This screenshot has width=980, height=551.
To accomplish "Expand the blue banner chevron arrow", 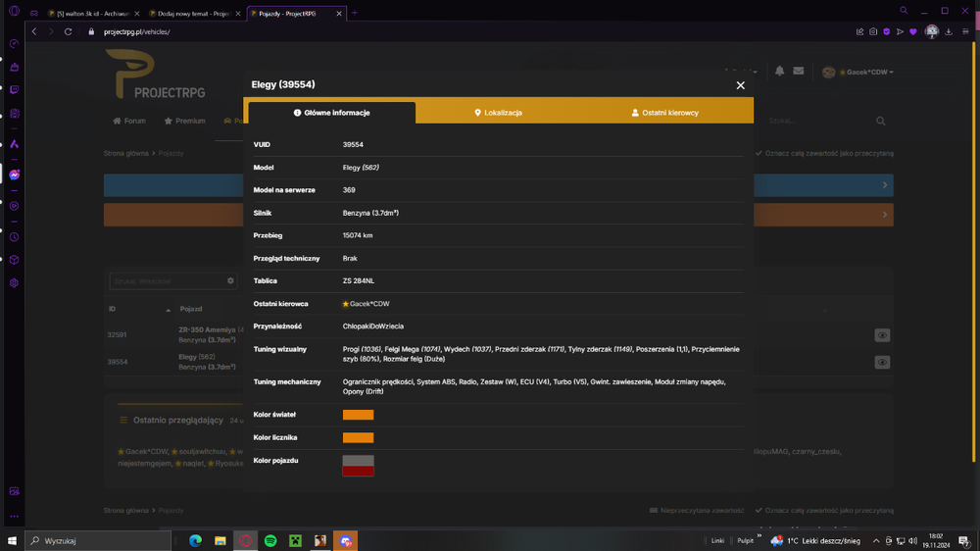I will click(x=884, y=185).
